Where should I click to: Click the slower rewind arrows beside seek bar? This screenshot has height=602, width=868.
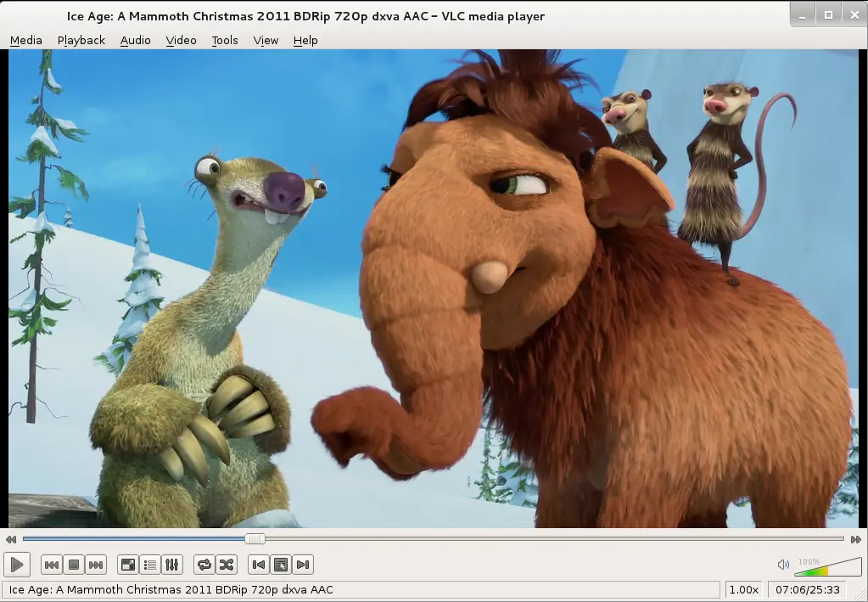tap(11, 539)
